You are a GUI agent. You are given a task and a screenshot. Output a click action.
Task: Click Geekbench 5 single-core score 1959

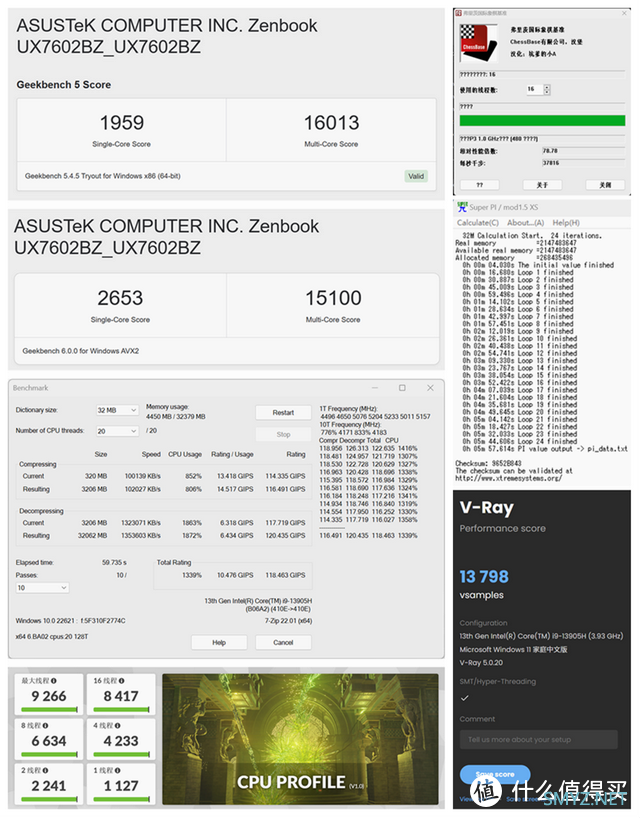[x=122, y=123]
